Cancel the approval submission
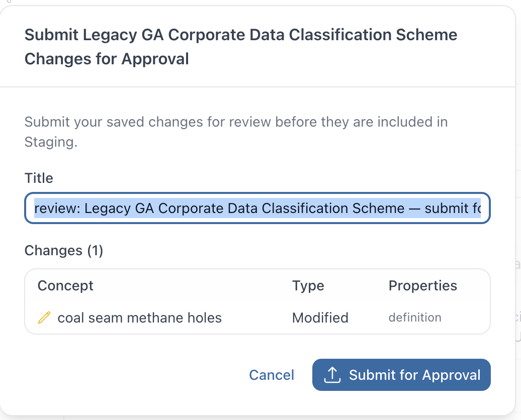This screenshot has height=420, width=521. (x=271, y=375)
